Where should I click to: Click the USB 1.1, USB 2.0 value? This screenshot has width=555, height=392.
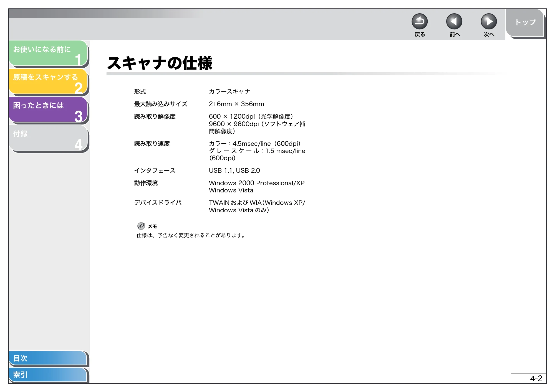pyautogui.click(x=234, y=170)
